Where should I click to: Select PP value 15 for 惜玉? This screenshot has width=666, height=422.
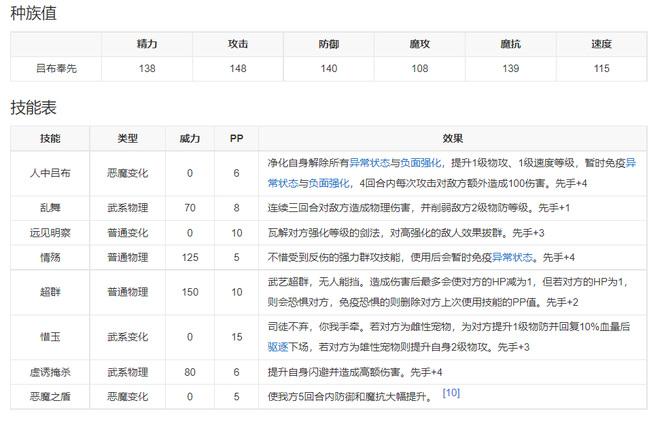(x=237, y=337)
